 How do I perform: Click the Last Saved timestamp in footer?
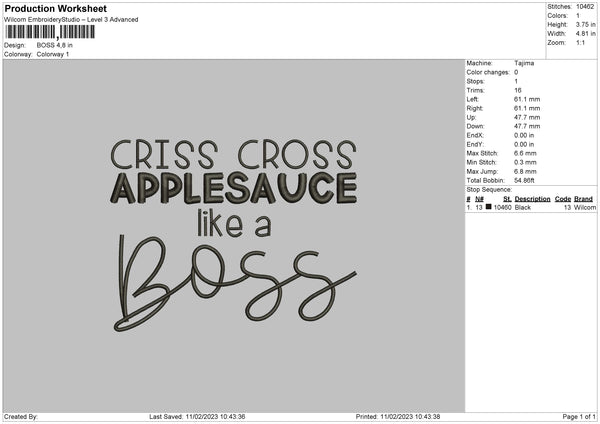coord(197,417)
